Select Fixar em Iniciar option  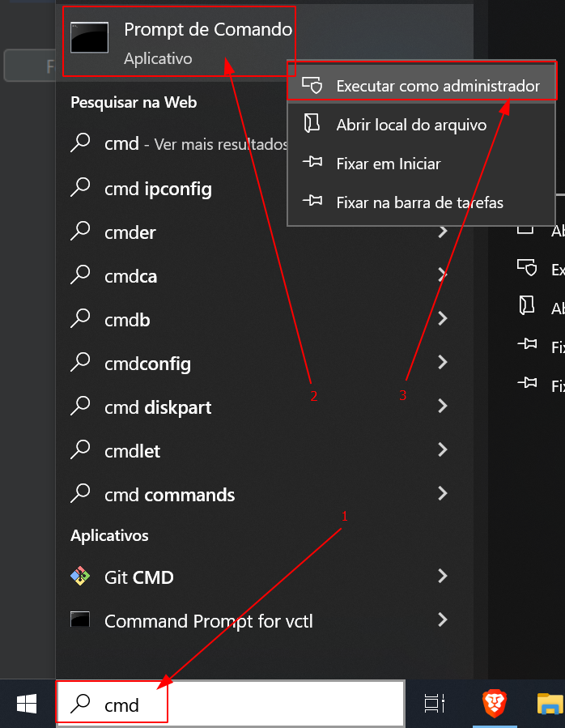(x=389, y=164)
